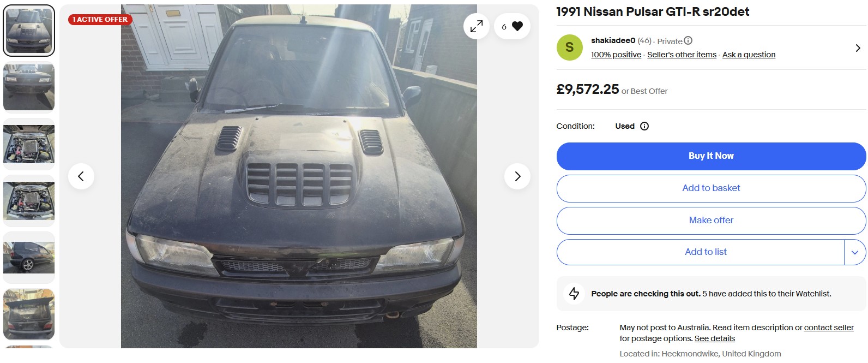Viewport: 868px width, 363px height.
Task: Show the previous gallery image
Action: [x=81, y=176]
